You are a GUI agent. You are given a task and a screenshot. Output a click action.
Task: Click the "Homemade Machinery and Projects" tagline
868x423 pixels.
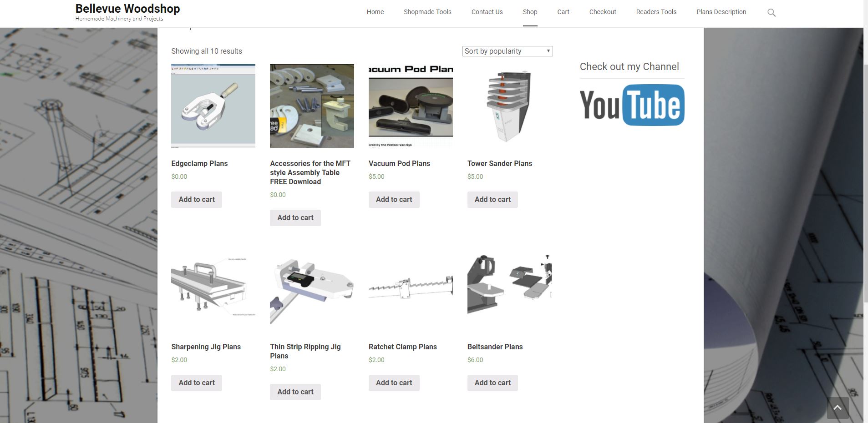[x=119, y=19]
